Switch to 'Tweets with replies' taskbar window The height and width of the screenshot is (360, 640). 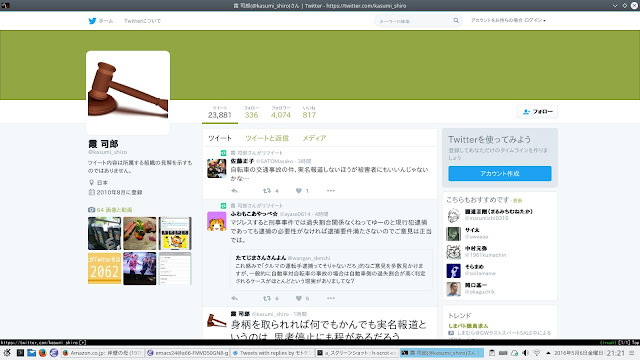273,353
